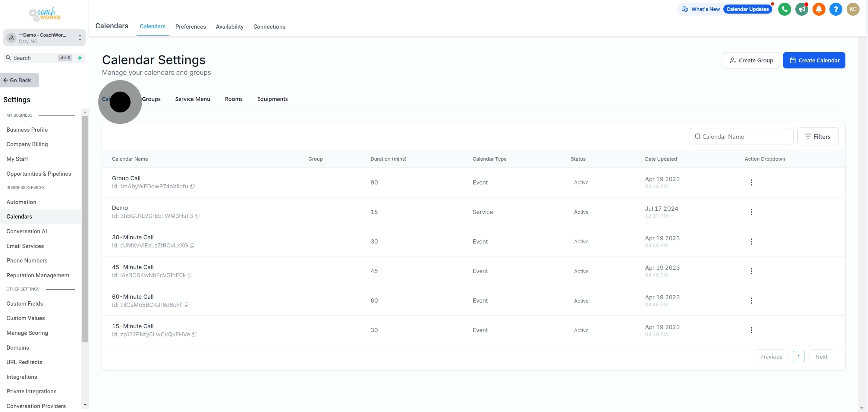Viewport: 868px width, 412px height.
Task: Open action dropdown for Demo calendar
Action: coord(751,212)
